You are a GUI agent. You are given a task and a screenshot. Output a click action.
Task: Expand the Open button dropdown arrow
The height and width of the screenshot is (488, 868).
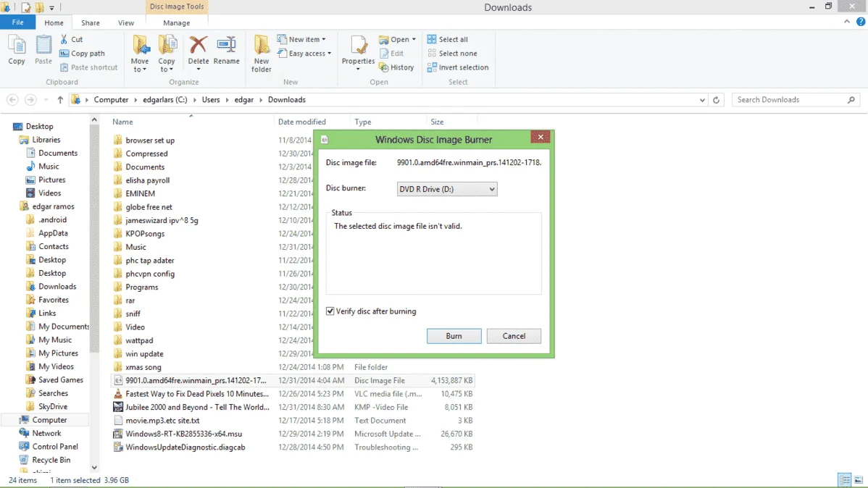414,39
